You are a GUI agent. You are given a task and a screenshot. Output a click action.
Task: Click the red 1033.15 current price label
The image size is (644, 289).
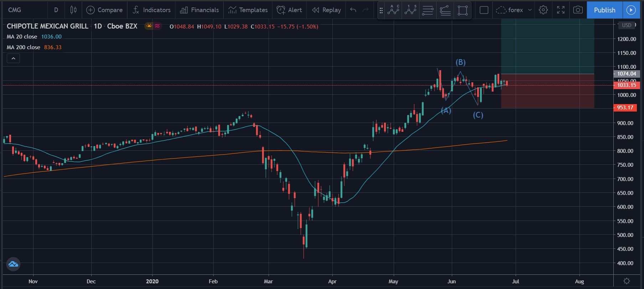pos(626,85)
